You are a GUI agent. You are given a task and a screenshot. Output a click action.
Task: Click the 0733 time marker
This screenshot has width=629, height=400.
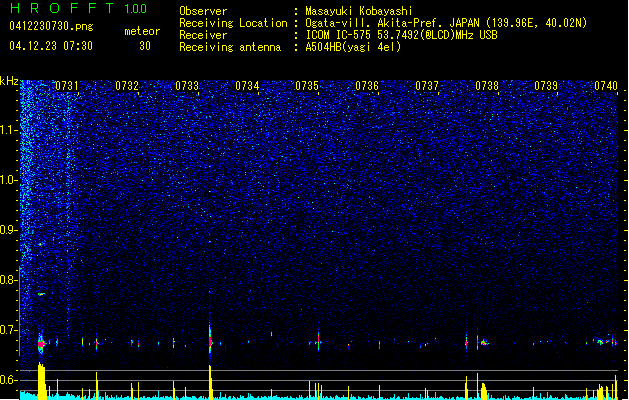pos(187,86)
